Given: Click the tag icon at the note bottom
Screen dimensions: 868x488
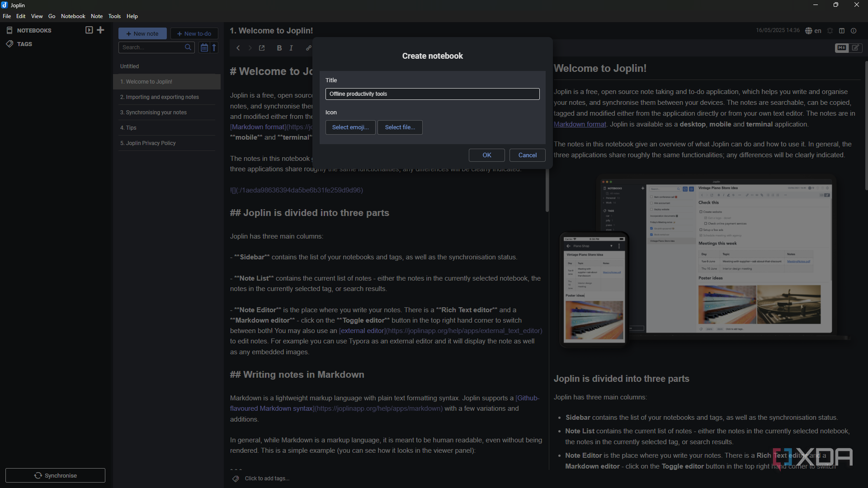Looking at the screenshot, I should tap(236, 479).
